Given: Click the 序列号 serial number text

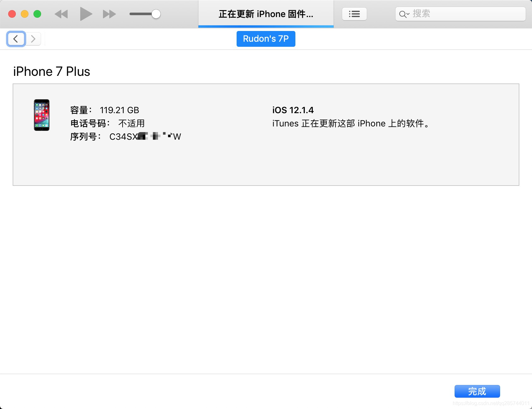Looking at the screenshot, I should pos(125,137).
